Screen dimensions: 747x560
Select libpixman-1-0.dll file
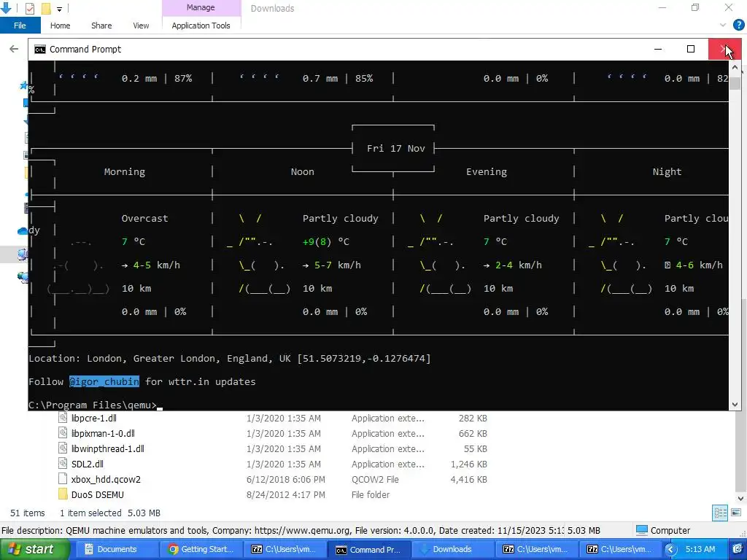[103, 433]
